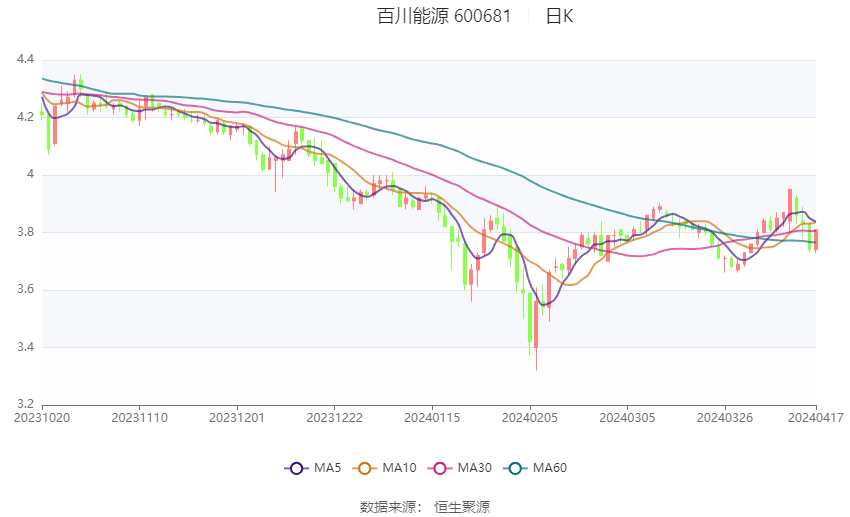
Task: Select the 20240305 x-axis date label
Action: (627, 418)
